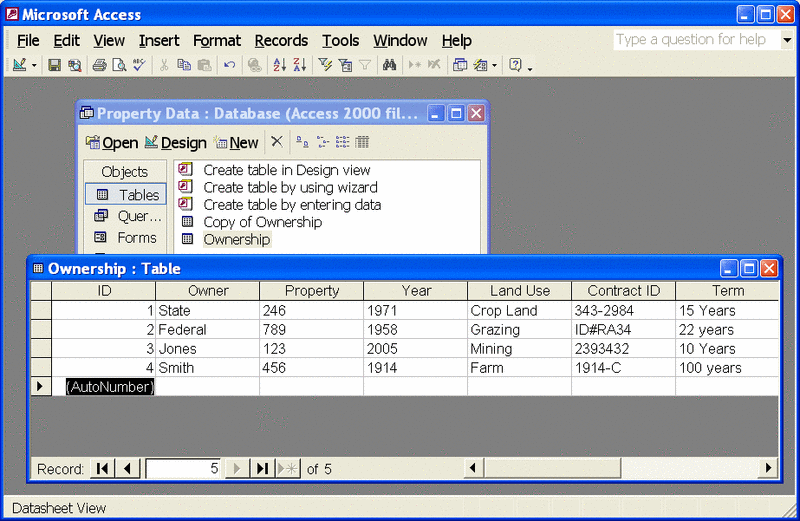Screen dimensions: 800x521
Task: Open the File menu
Action: [x=28, y=40]
